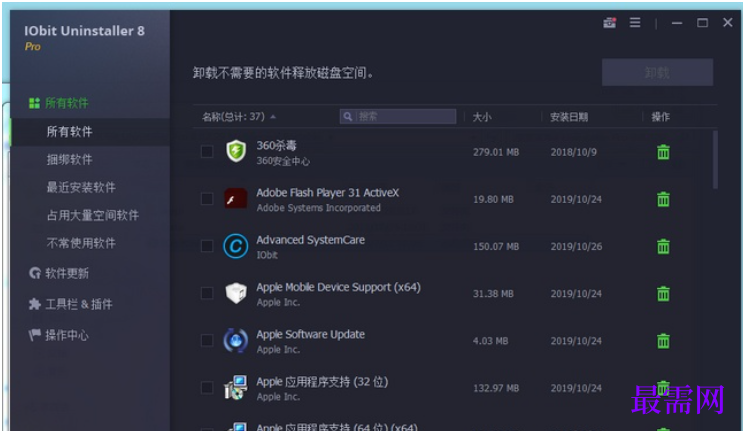Click the IObit Uninstaller 8 title
This screenshot has width=743, height=431.
point(84,31)
